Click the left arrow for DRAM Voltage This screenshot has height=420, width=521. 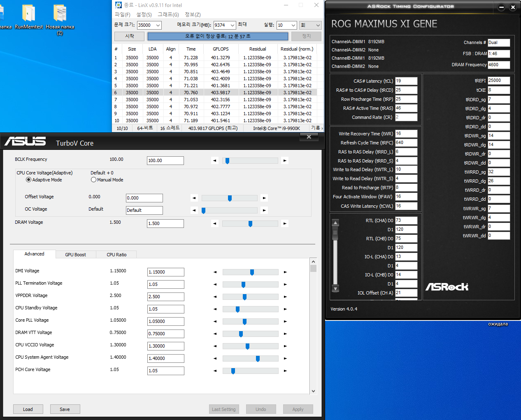214,223
